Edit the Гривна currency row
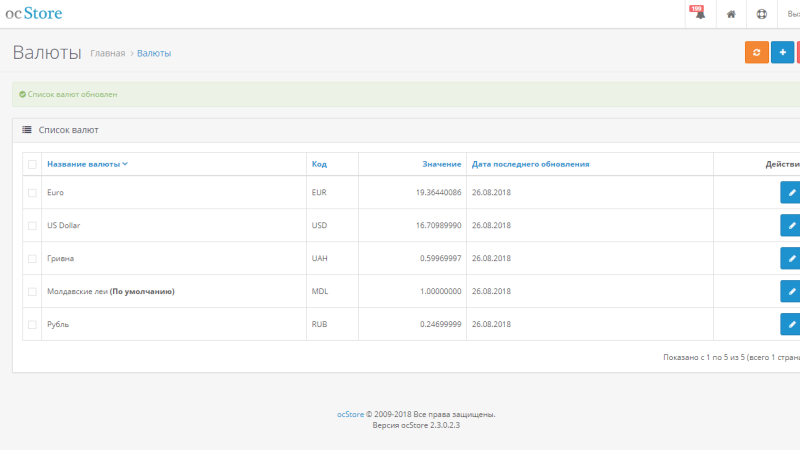Screen dimensions: 800x450 (x=790, y=259)
